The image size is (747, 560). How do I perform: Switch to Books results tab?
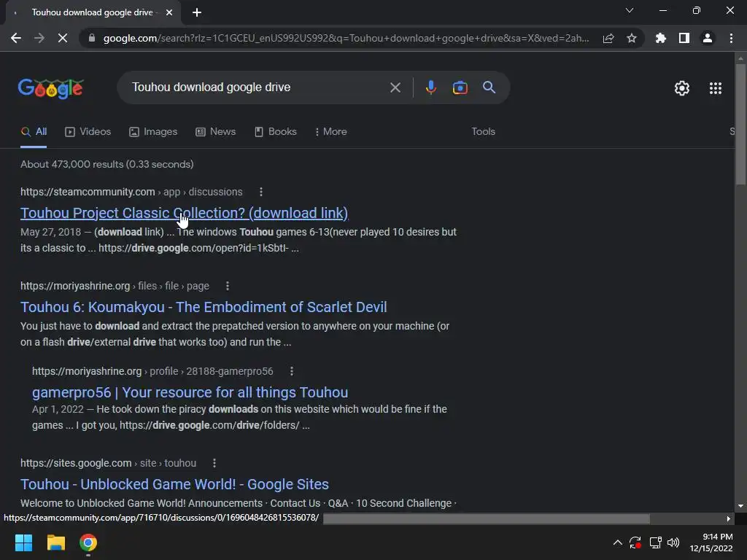click(x=276, y=132)
